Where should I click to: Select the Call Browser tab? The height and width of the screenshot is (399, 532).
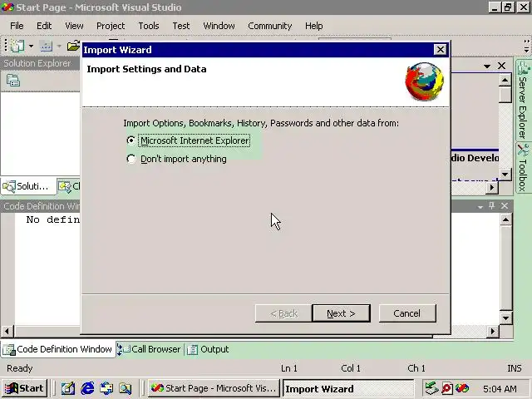coord(149,349)
